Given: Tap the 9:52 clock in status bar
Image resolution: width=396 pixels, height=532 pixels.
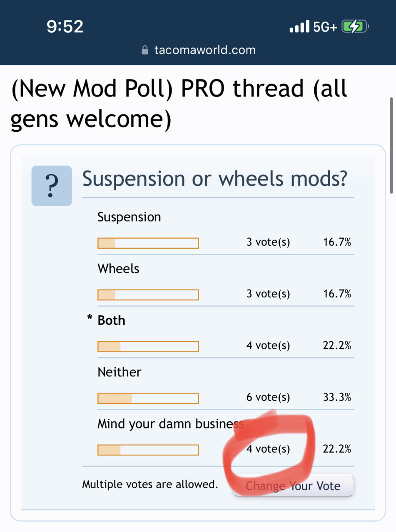Looking at the screenshot, I should (x=65, y=27).
